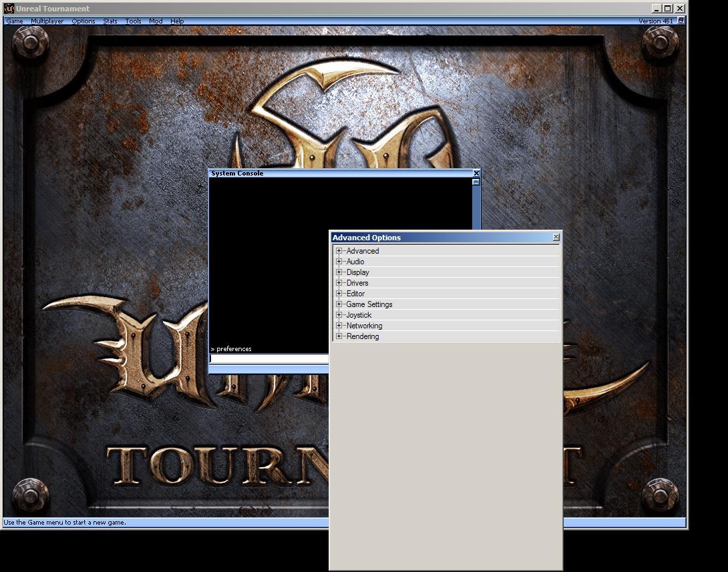Expand the Rendering category plus box
The width and height of the screenshot is (728, 572).
click(339, 336)
